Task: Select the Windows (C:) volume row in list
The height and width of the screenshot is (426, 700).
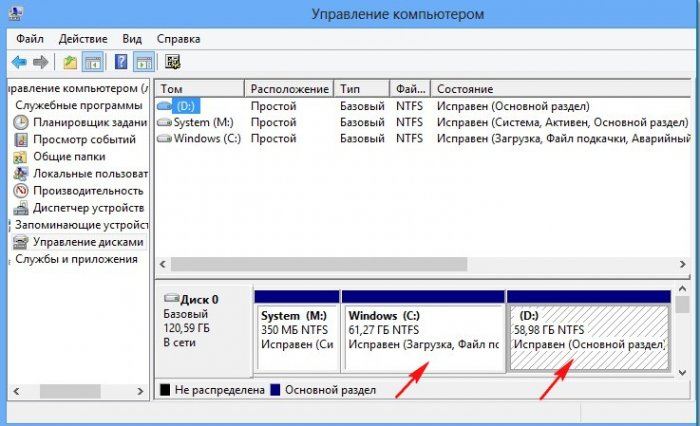Action: pos(206,139)
